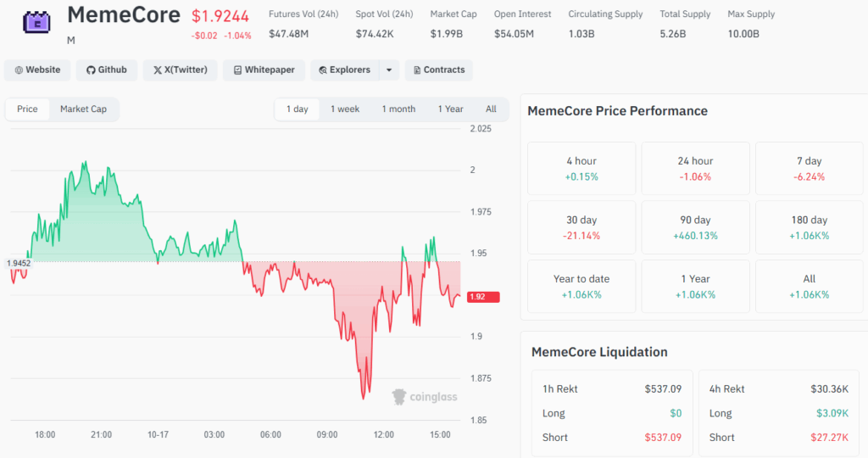Click the 24 hour performance card
Image resolution: width=868 pixels, height=458 pixels.
pyautogui.click(x=695, y=169)
